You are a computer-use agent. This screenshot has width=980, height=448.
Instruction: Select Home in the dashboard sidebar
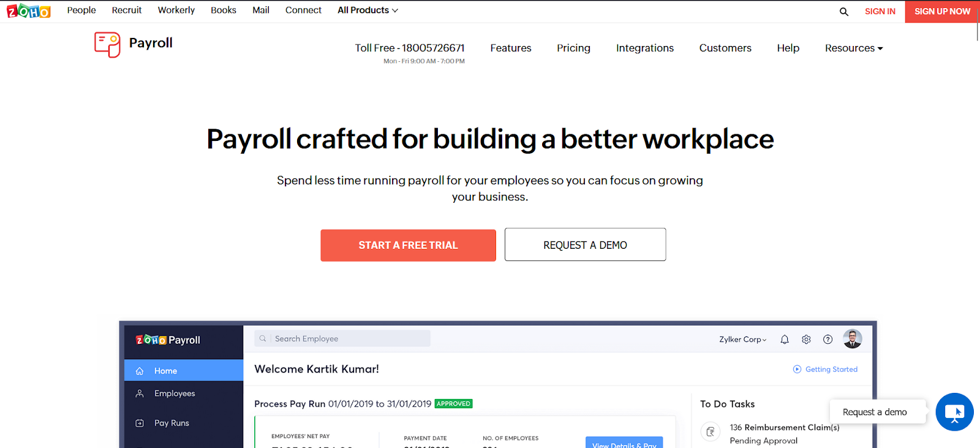pos(184,370)
